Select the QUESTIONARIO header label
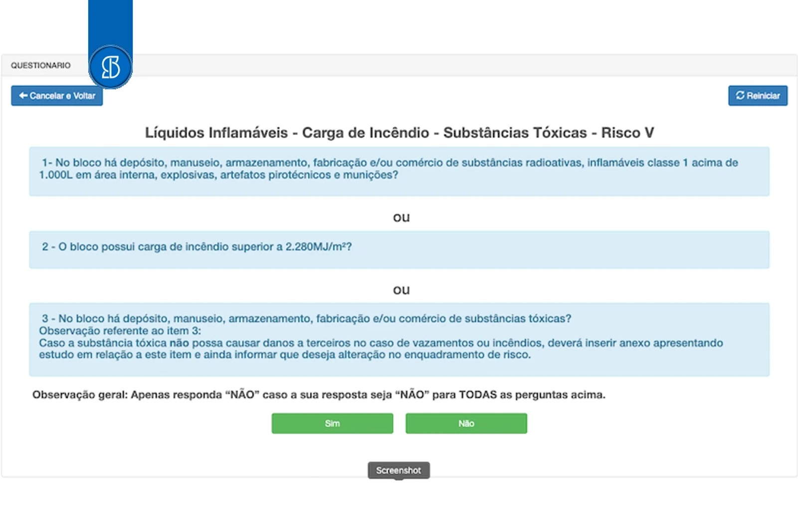 click(41, 65)
